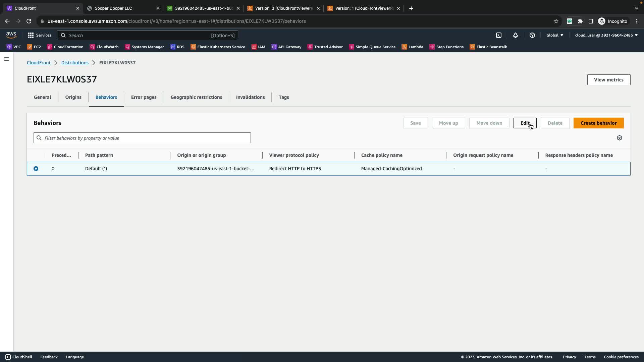This screenshot has height=362, width=644.
Task: Click the Edit button
Action: (x=525, y=123)
